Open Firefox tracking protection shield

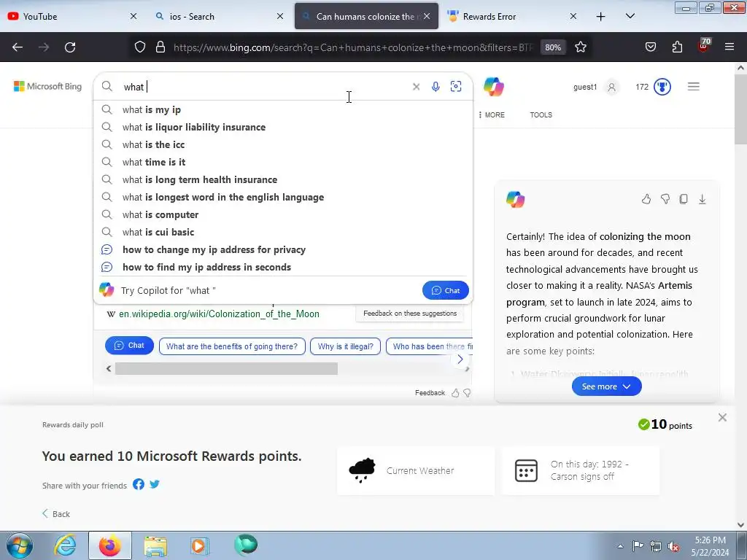[x=139, y=47]
